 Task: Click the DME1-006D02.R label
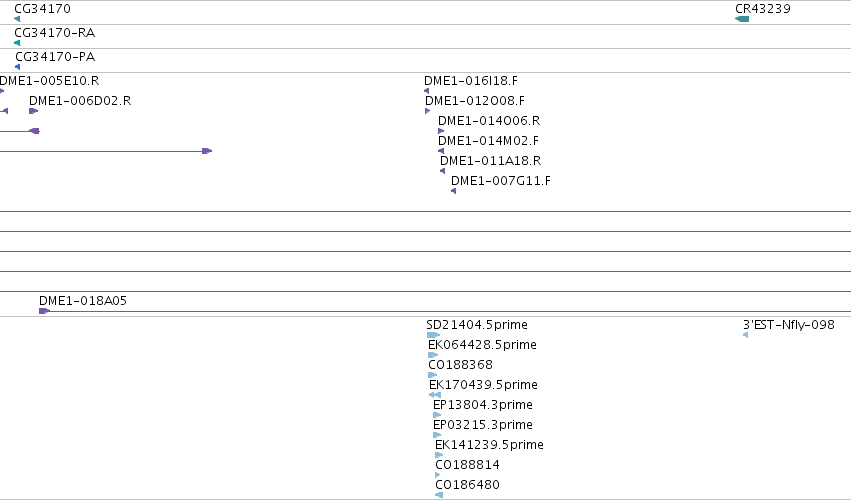pyautogui.click(x=80, y=100)
